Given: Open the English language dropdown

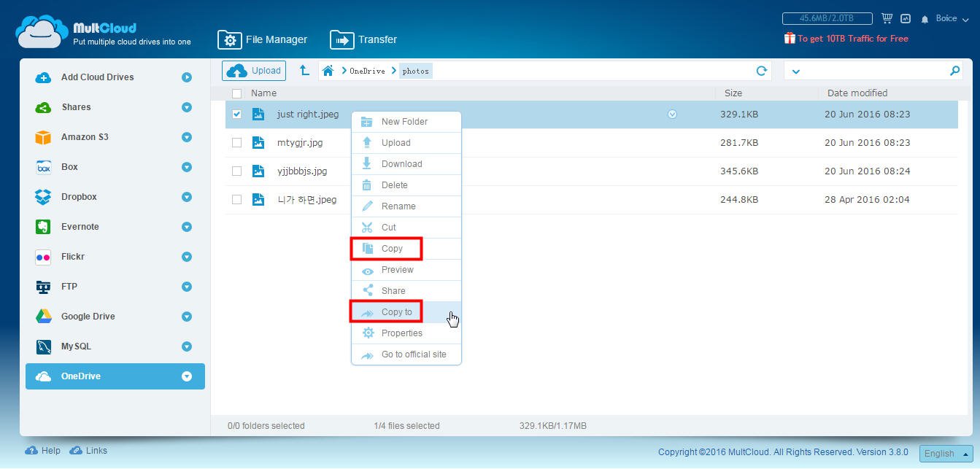Looking at the screenshot, I should tap(946, 453).
